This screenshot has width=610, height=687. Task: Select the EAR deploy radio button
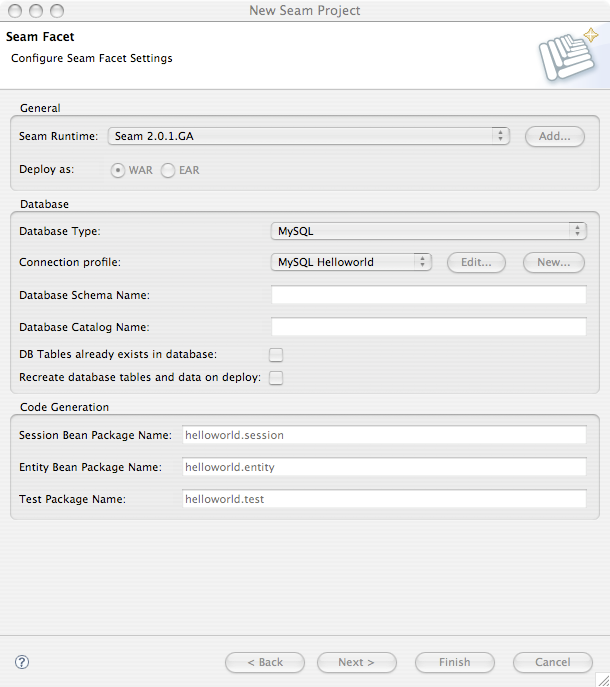(x=168, y=170)
